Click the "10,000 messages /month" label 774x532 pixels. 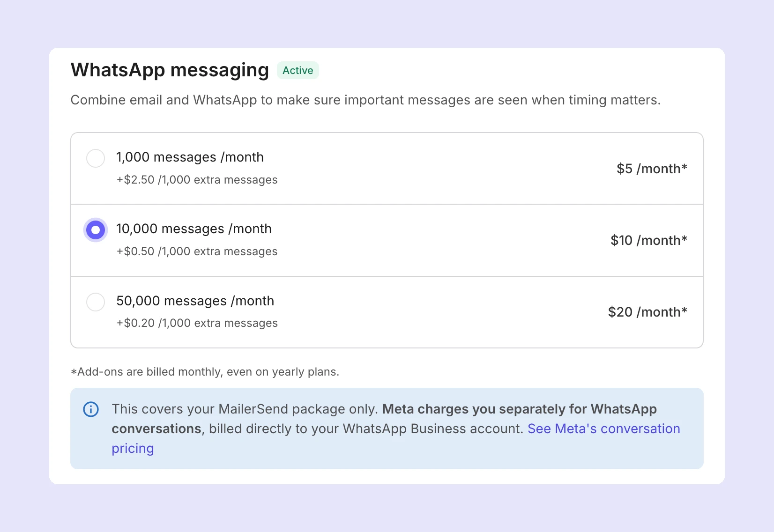pyautogui.click(x=194, y=229)
